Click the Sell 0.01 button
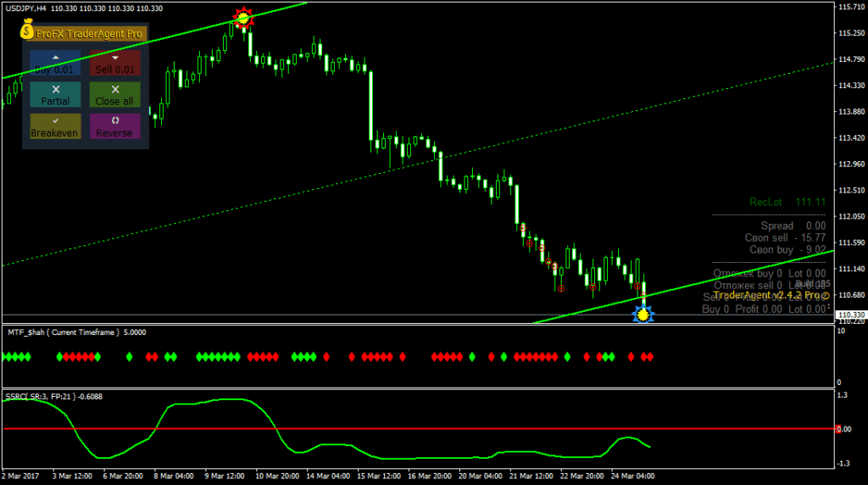Image resolution: width=868 pixels, height=485 pixels. pyautogui.click(x=114, y=63)
